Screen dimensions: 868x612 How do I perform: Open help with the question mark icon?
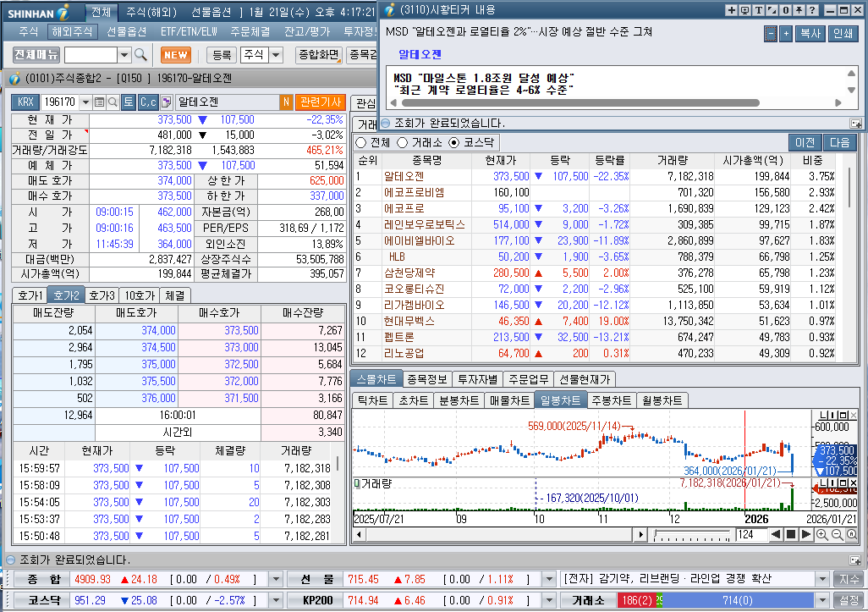click(x=812, y=10)
